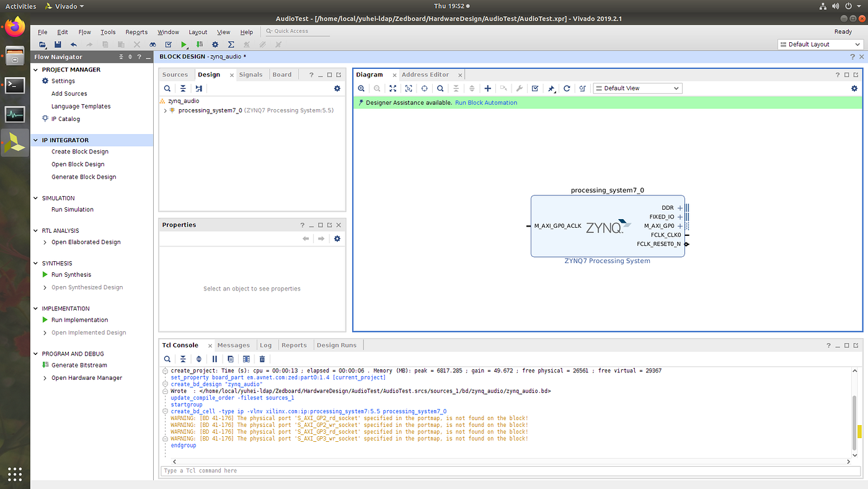868x489 pixels.
Task: Open the Design Runs tab
Action: tap(337, 345)
